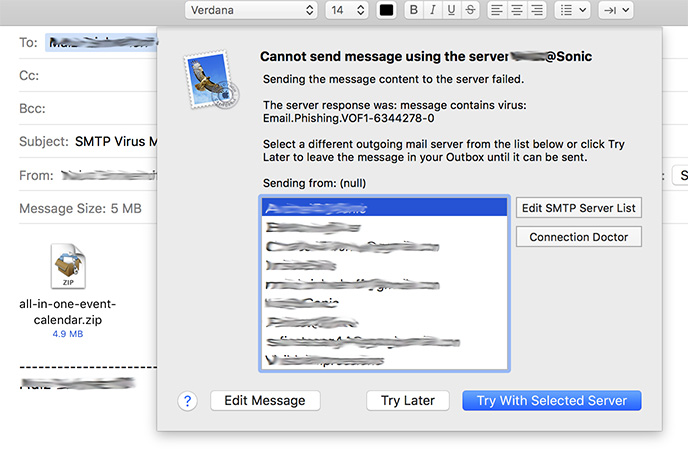Select the all-in-one-event-calendar.zip attachment icon
688x469 pixels.
click(68, 266)
